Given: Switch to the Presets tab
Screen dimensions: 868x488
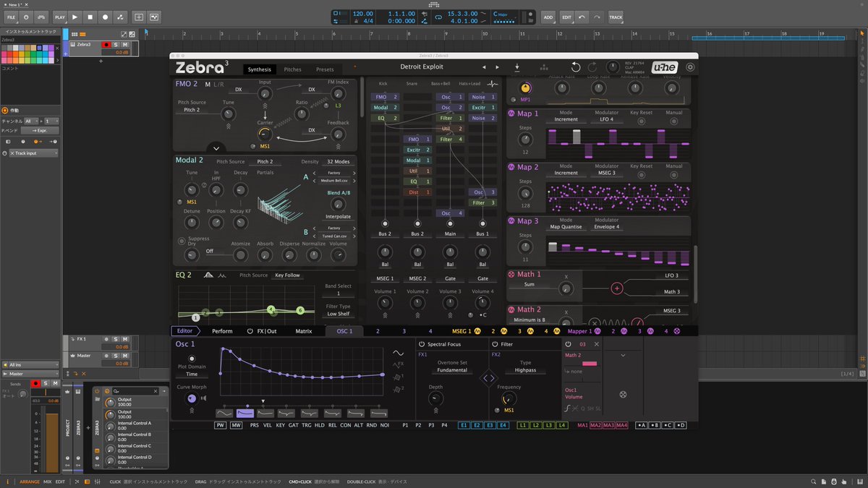Looking at the screenshot, I should [325, 69].
